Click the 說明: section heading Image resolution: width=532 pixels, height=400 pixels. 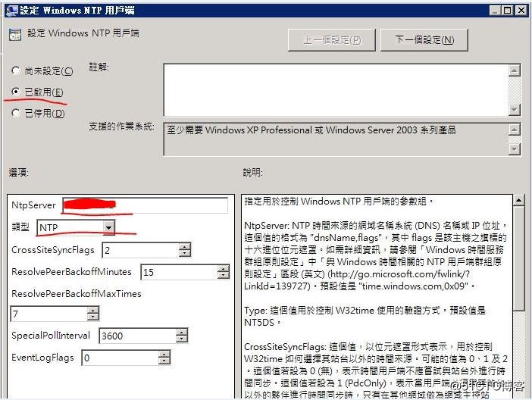coord(253,173)
